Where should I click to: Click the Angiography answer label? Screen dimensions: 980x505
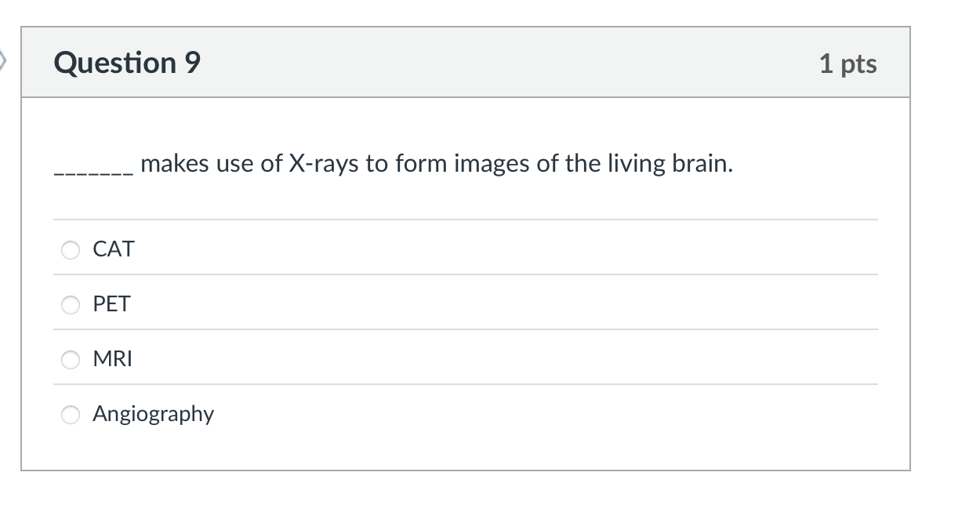154,414
